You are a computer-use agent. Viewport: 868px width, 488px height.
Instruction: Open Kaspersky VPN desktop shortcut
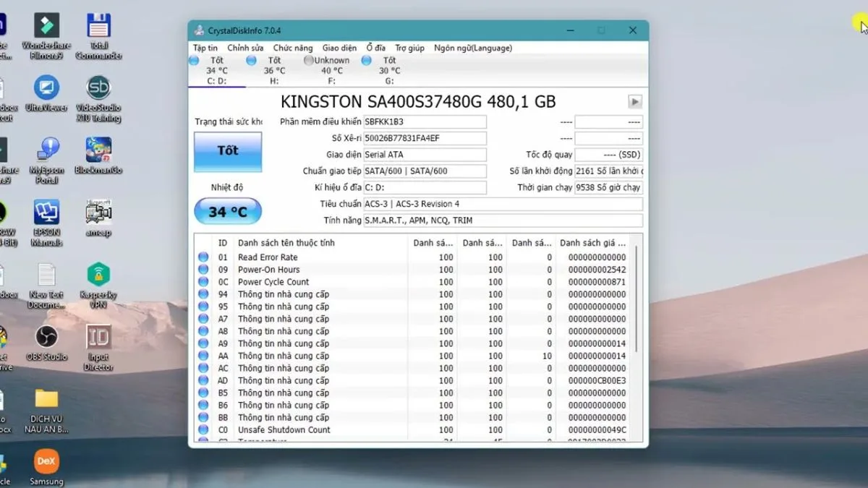click(x=98, y=275)
